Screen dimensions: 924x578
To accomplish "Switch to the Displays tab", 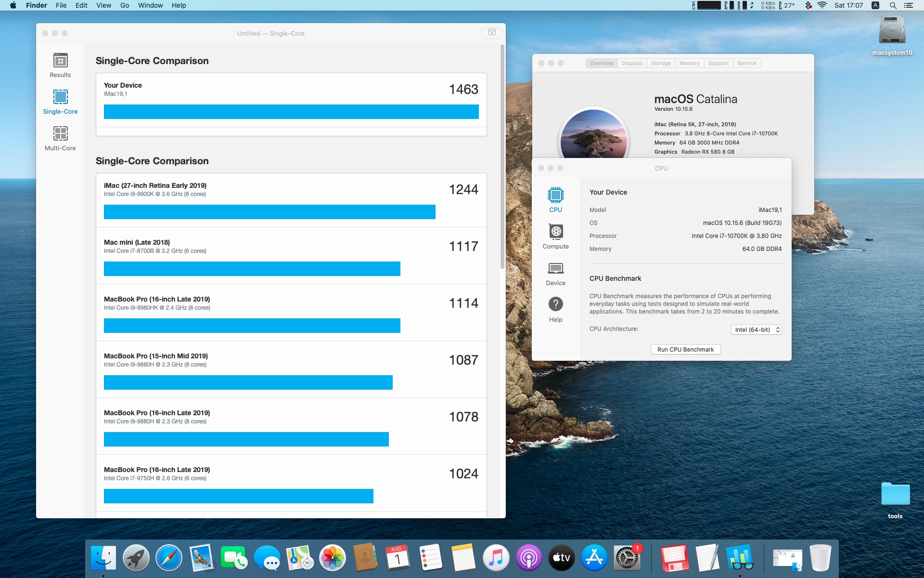I will pyautogui.click(x=632, y=63).
